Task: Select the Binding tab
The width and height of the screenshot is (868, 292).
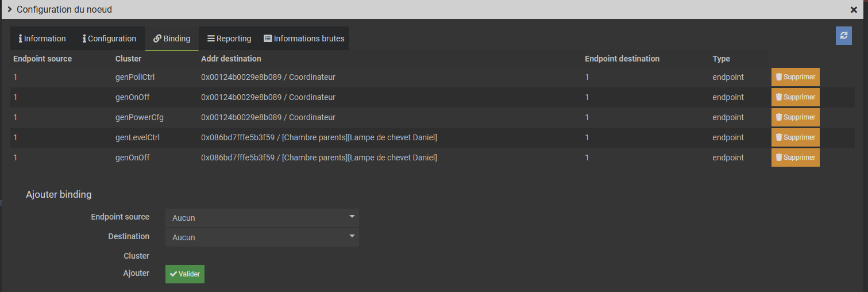Action: pyautogui.click(x=172, y=39)
